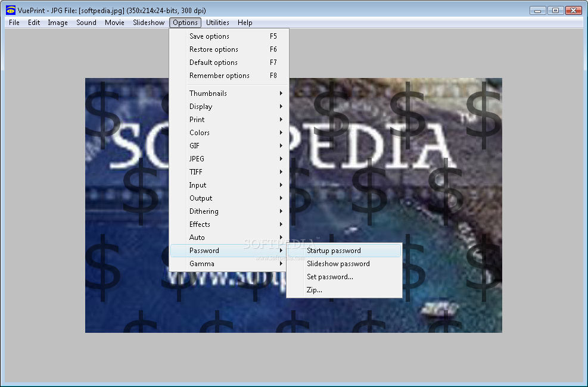Expand the GIF submenu
The width and height of the screenshot is (588, 387).
pyautogui.click(x=229, y=146)
